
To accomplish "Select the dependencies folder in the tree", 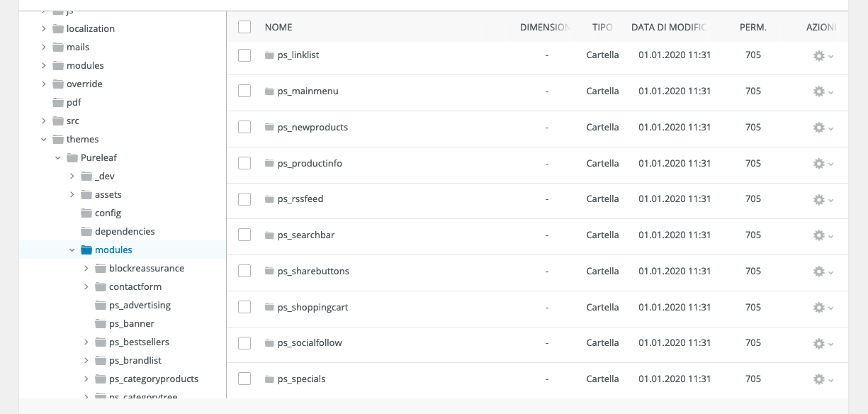I will (125, 232).
